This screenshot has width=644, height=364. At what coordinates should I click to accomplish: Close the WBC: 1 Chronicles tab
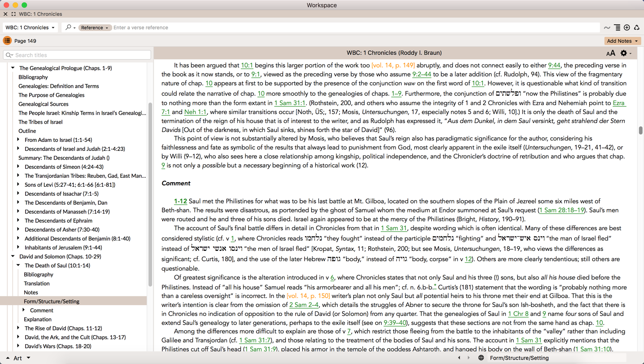point(5,14)
